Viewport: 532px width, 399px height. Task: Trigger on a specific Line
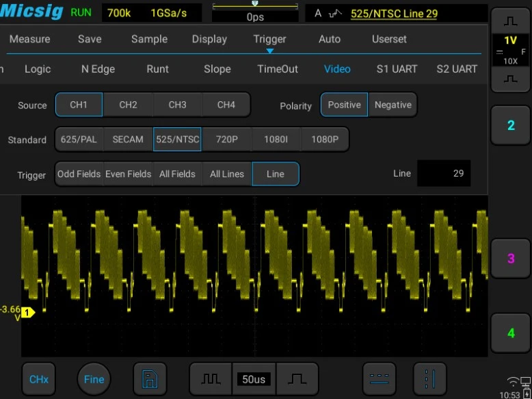276,174
